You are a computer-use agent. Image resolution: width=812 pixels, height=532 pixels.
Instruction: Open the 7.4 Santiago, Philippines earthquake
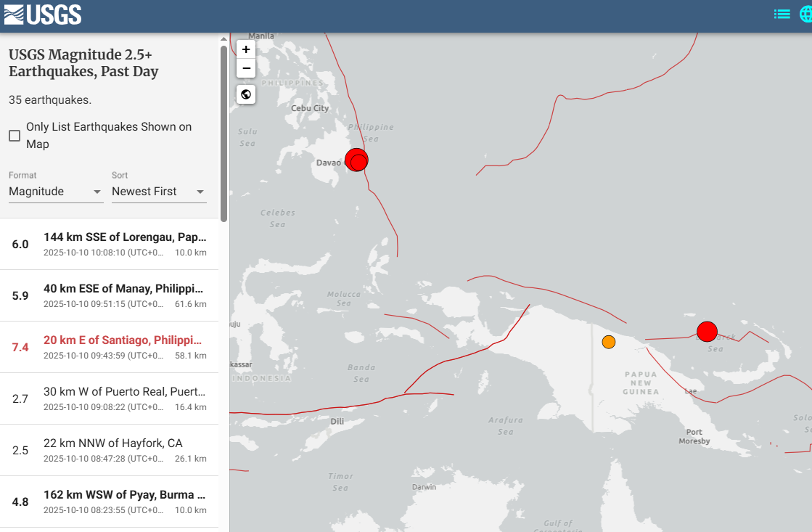tap(109, 347)
